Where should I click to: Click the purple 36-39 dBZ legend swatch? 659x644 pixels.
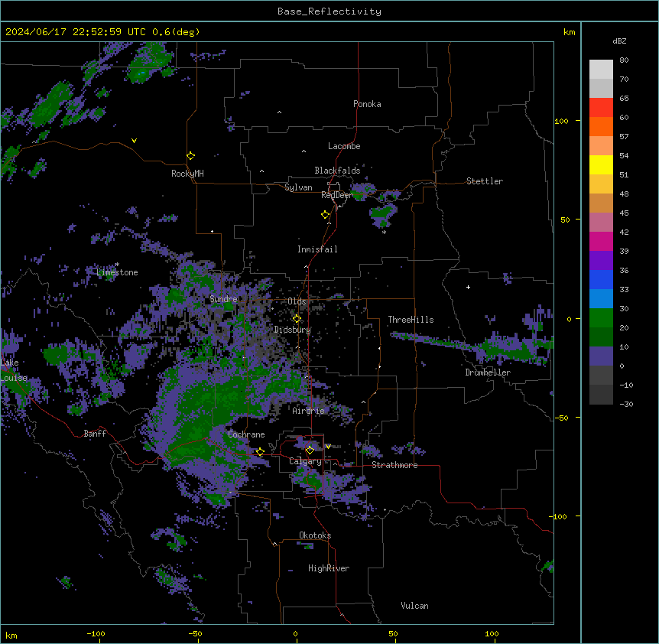click(x=601, y=261)
